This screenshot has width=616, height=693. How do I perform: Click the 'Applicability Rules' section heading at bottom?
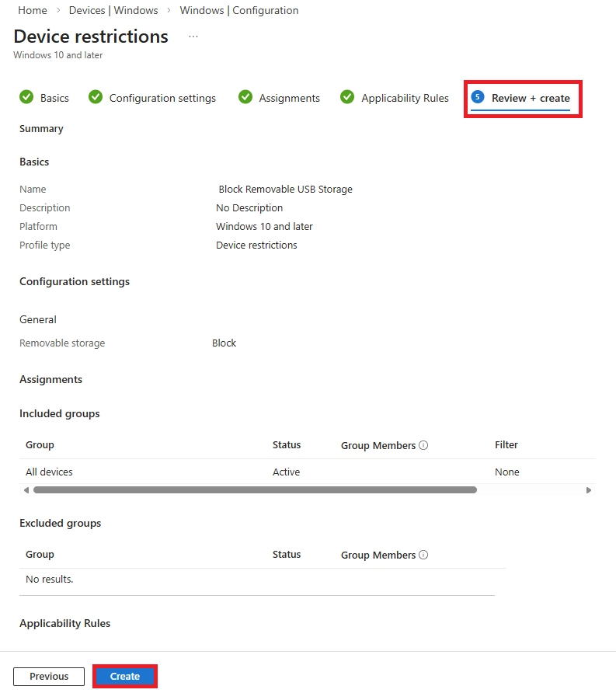pyautogui.click(x=65, y=623)
